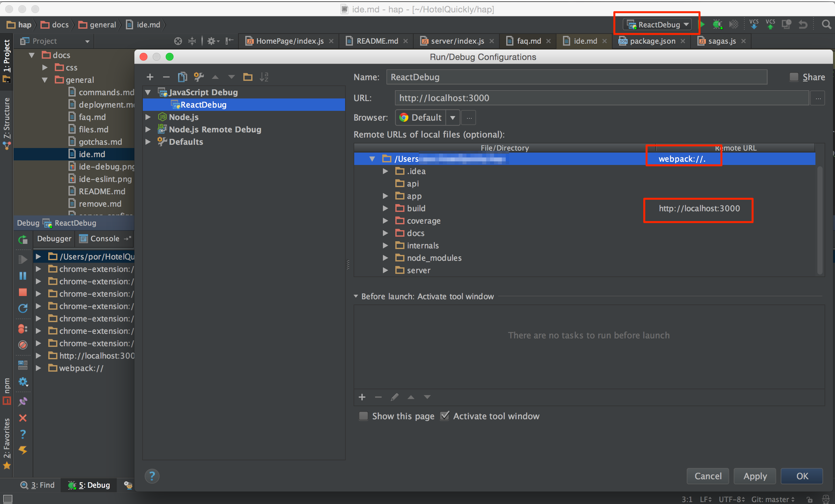Click the Apply button to save configuration
This screenshot has width=835, height=504.
click(x=754, y=475)
